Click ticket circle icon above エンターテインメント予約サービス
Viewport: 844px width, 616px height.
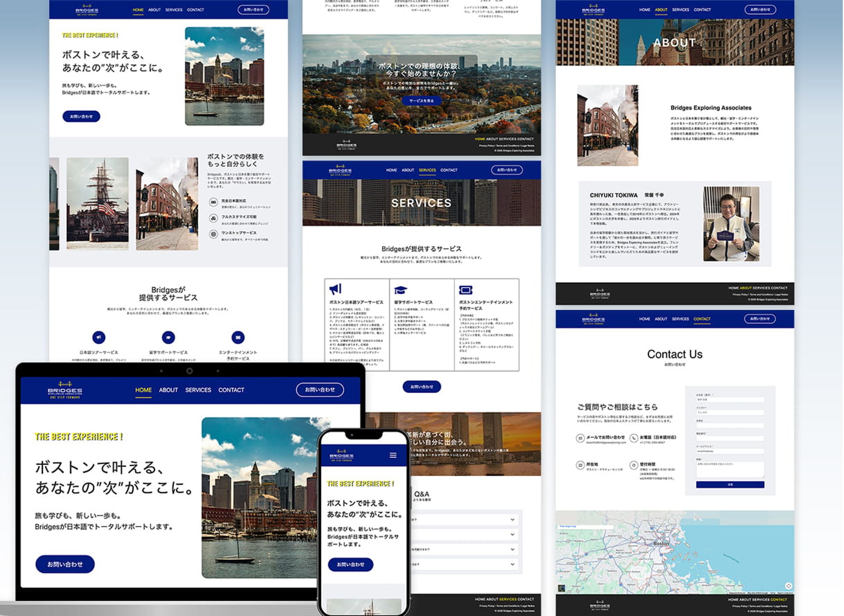tap(238, 337)
